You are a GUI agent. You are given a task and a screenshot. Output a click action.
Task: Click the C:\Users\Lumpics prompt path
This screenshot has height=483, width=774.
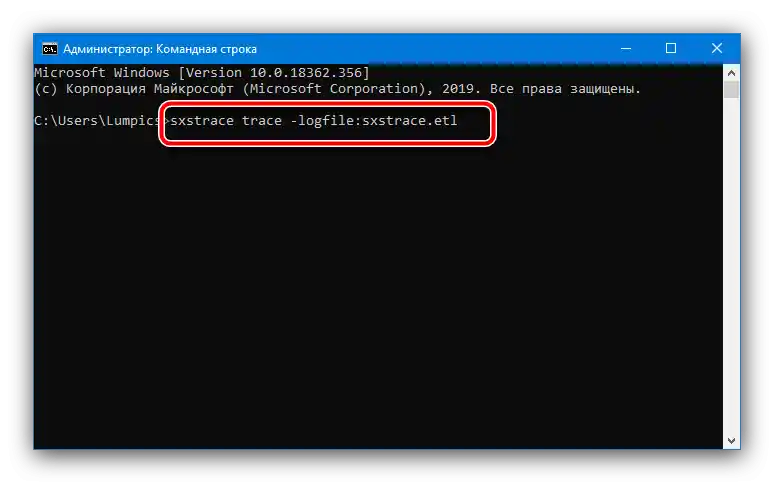pyautogui.click(x=96, y=121)
